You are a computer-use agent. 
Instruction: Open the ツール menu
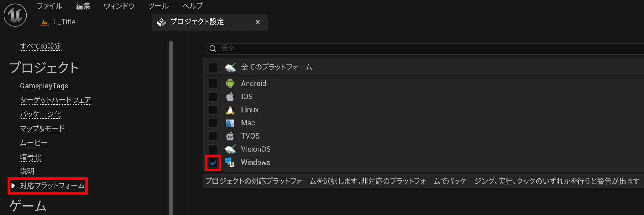tap(158, 6)
